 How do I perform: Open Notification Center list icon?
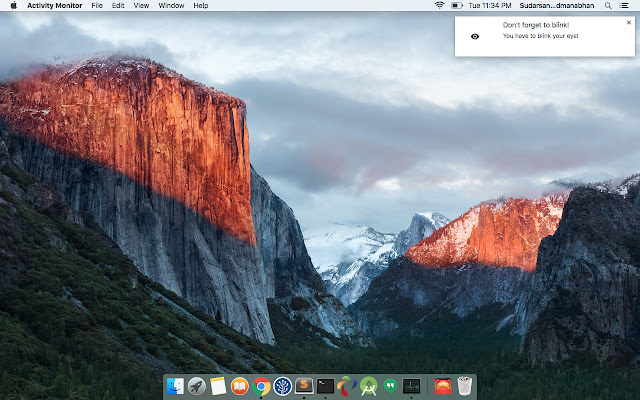pyautogui.click(x=623, y=5)
